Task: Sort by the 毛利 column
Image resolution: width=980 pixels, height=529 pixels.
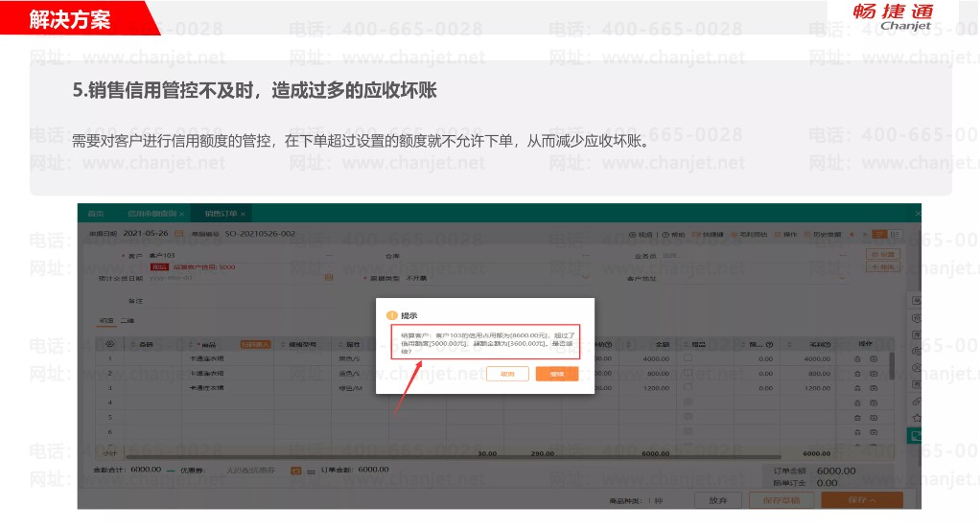Action: [789, 345]
